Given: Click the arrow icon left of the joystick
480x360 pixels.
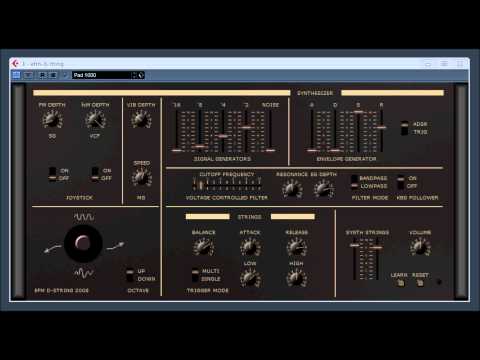Looking at the screenshot, I should tap(53, 249).
